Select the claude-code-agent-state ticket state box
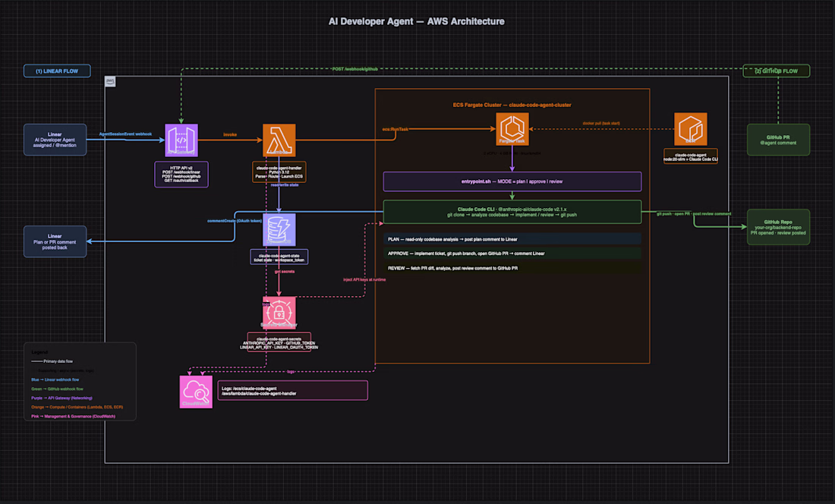This screenshot has height=504, width=835. coord(279,257)
